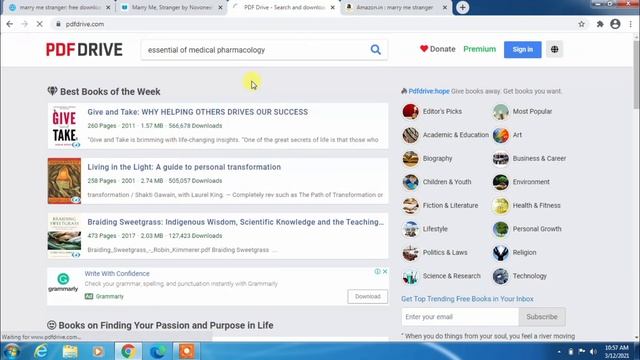Open a new browser tab
640x360 pixels.
tap(462, 7)
